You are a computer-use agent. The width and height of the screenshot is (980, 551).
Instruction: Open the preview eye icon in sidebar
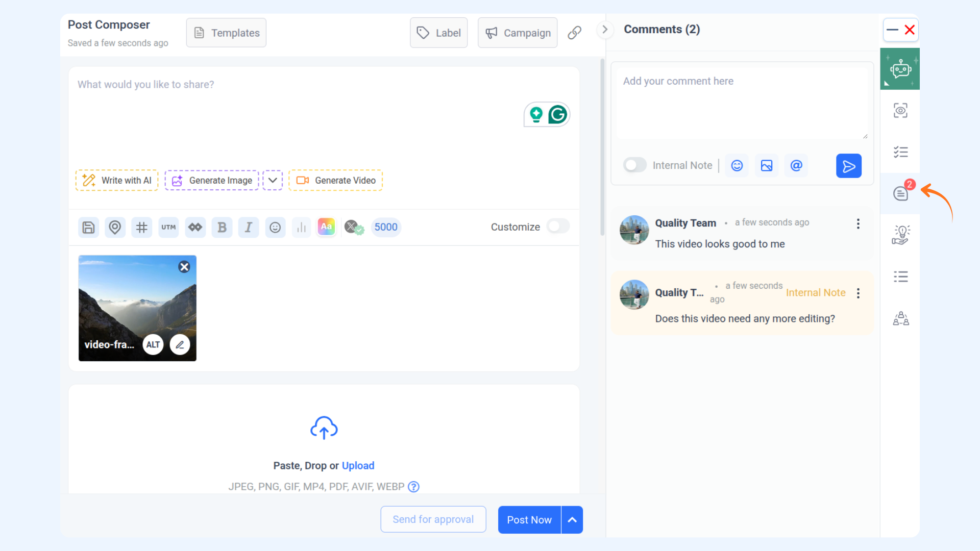click(900, 110)
